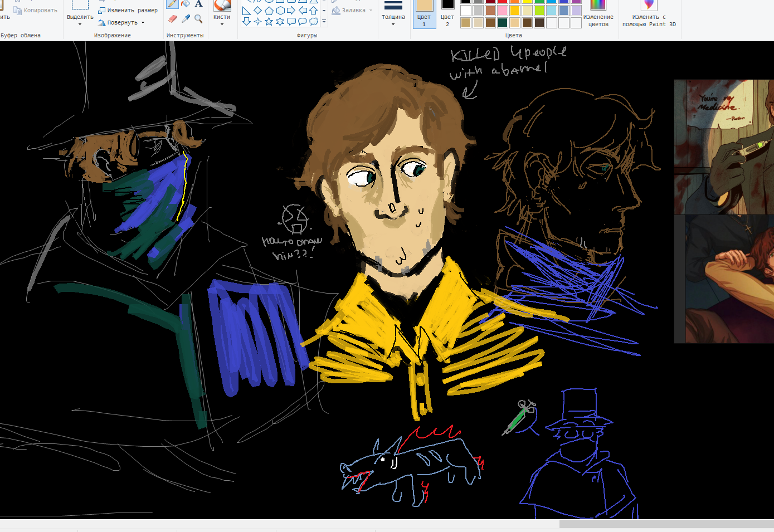The width and height of the screenshot is (774, 532).
Task: Pick the up arrow shape
Action: click(x=314, y=11)
